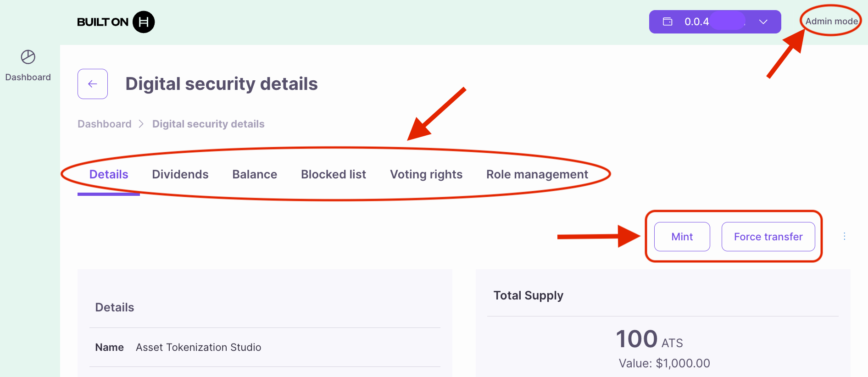Go to the Voting rights tab
The image size is (868, 377).
[x=426, y=174]
